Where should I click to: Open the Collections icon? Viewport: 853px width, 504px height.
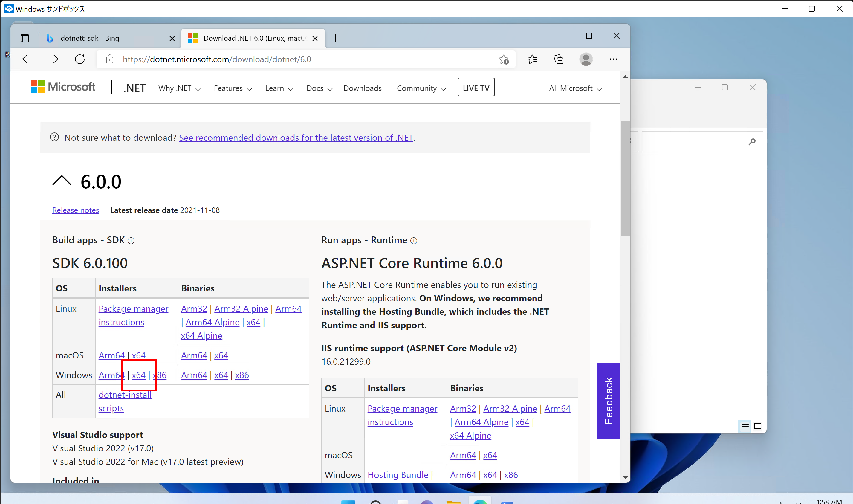[559, 59]
